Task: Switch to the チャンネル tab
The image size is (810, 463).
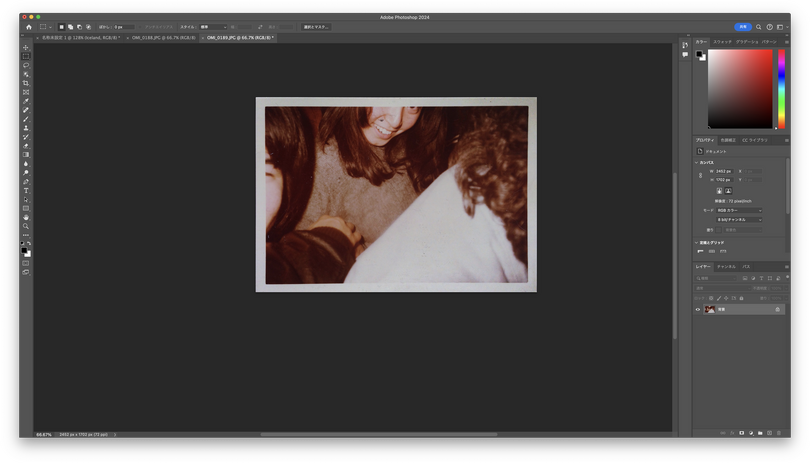Action: [726, 266]
